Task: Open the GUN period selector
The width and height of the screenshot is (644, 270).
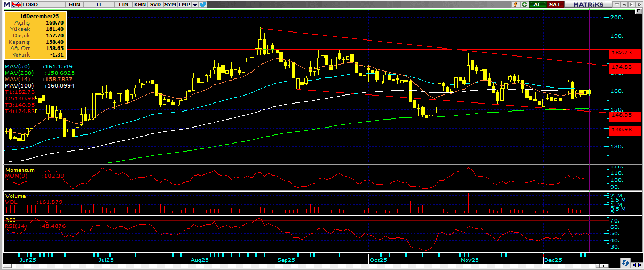Action: tap(75, 4)
